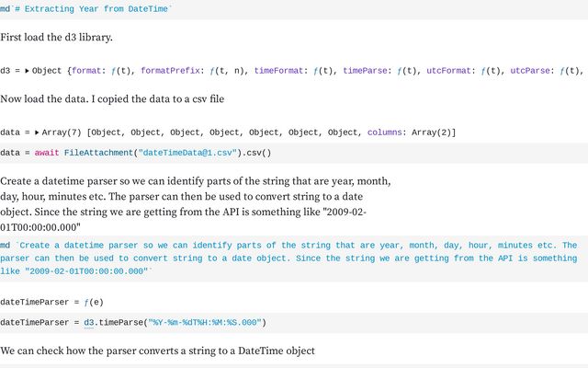Screen dimensions: 588x368
Task: Expand the d3 Object output triangle
Action: point(27,70)
